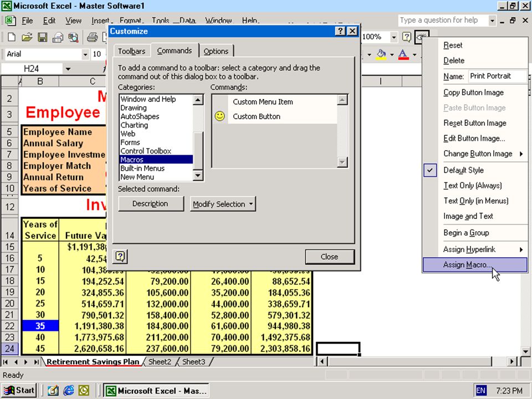Click the Type a question for help box
The width and height of the screenshot is (532, 399).
pos(443,21)
